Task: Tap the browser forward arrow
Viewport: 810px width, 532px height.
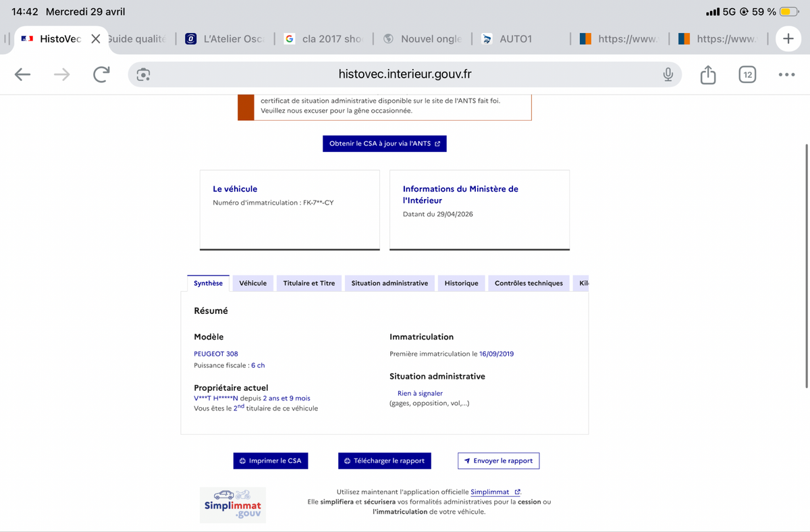Action: 61,75
